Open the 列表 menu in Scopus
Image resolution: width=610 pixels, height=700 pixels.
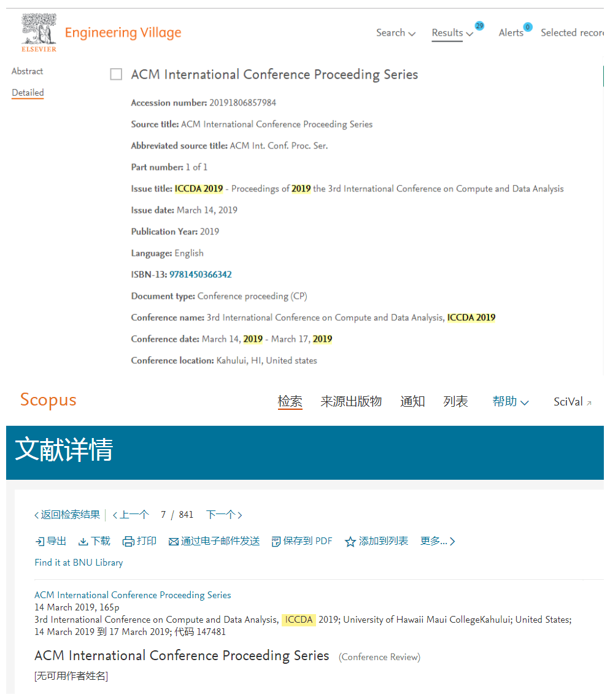coord(455,401)
